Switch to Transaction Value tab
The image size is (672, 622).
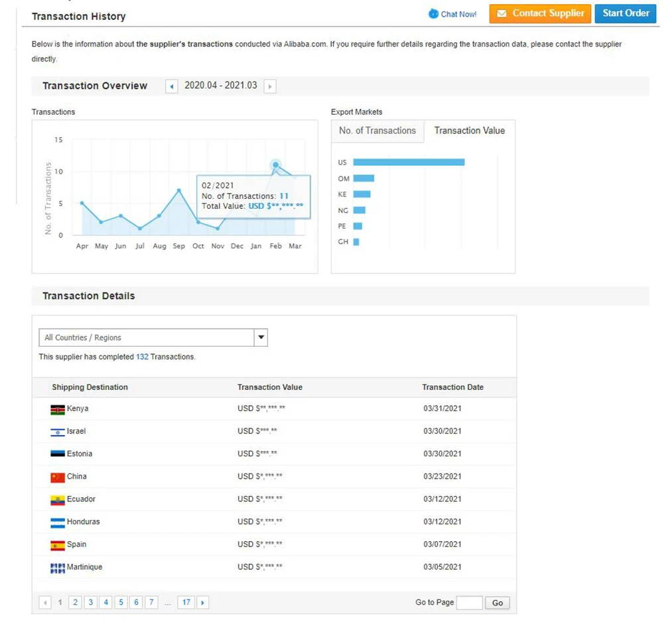coord(469,131)
